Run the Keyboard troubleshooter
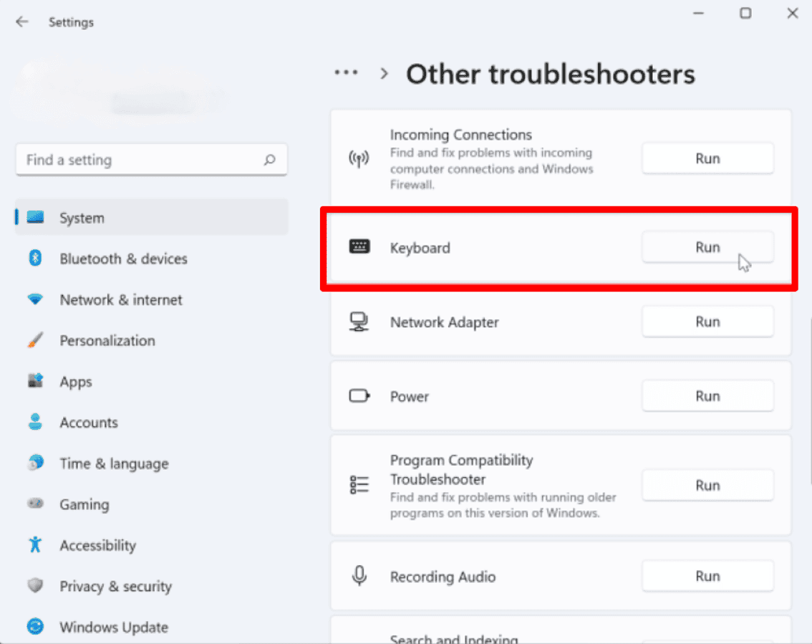This screenshot has height=644, width=812. [707, 247]
